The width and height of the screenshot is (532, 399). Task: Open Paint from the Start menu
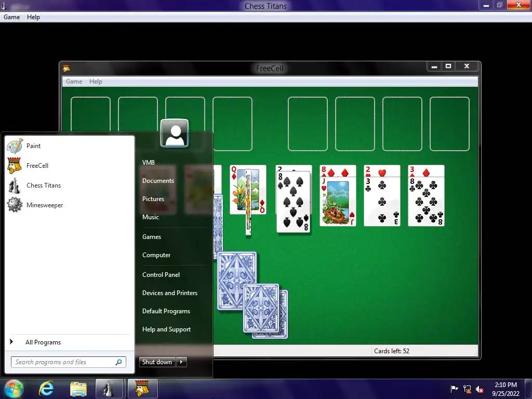click(70, 146)
